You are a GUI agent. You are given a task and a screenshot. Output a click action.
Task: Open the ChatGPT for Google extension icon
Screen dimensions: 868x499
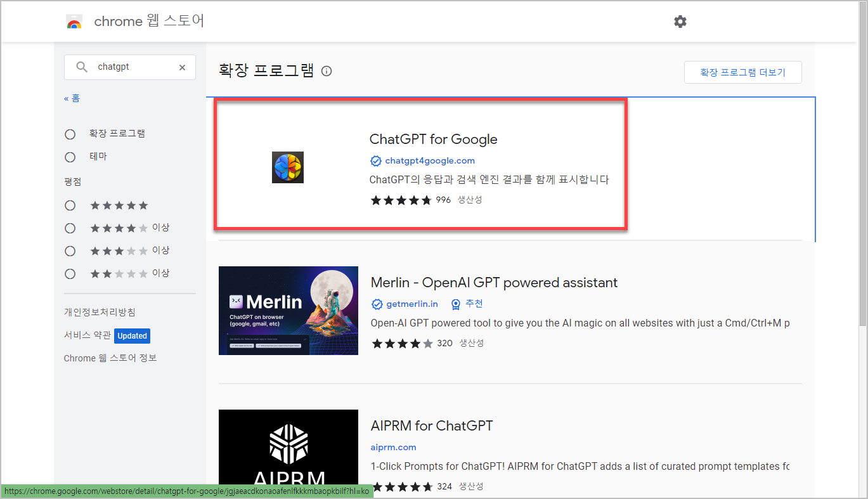(x=287, y=167)
